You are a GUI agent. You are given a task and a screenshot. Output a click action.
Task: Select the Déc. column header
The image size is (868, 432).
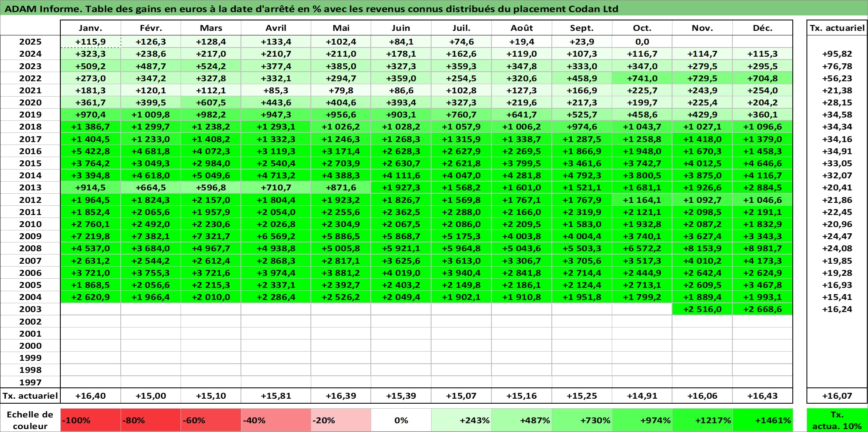click(762, 28)
